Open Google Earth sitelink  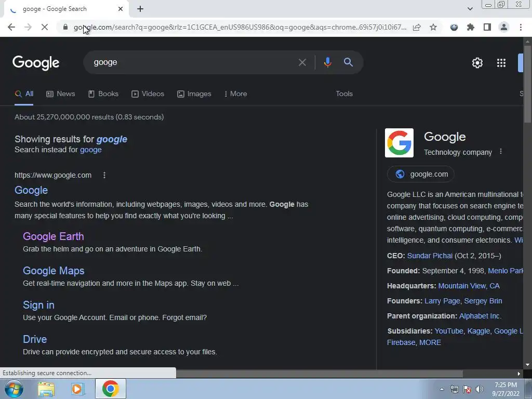pos(54,236)
